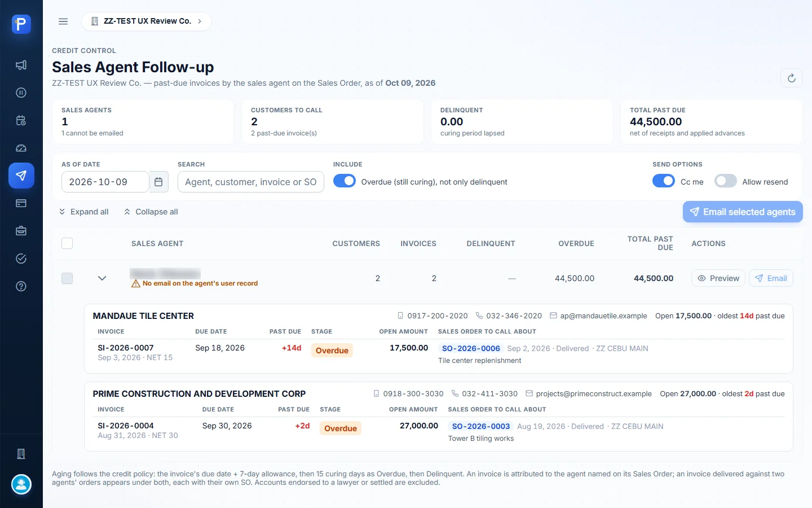
Task: Click MANDAUE TILE CENTER customer name
Action: click(x=143, y=316)
